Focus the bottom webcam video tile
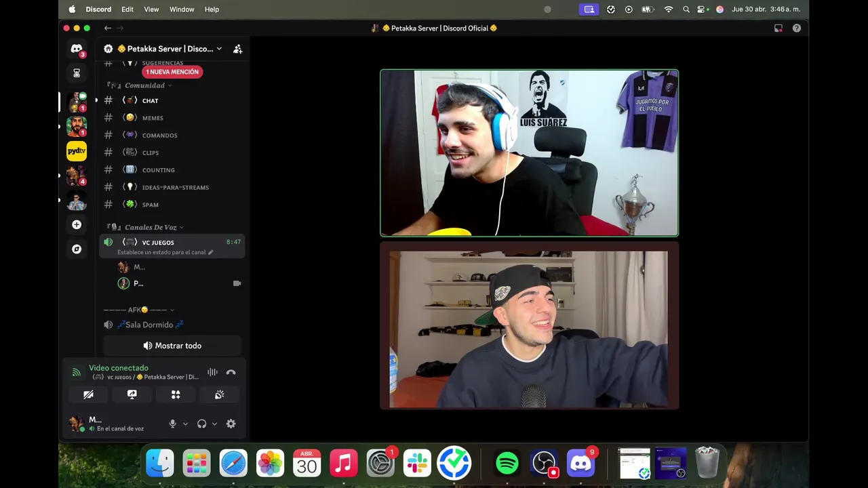868x488 pixels. 529,326
